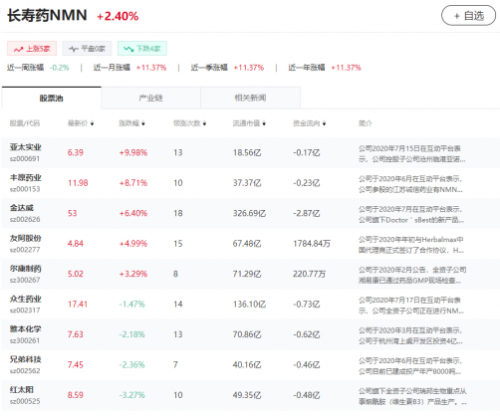Image resolution: width=500 pixels, height=416 pixels.
Task: Click the -2.36% change for 兄弟科技
Action: click(x=132, y=365)
